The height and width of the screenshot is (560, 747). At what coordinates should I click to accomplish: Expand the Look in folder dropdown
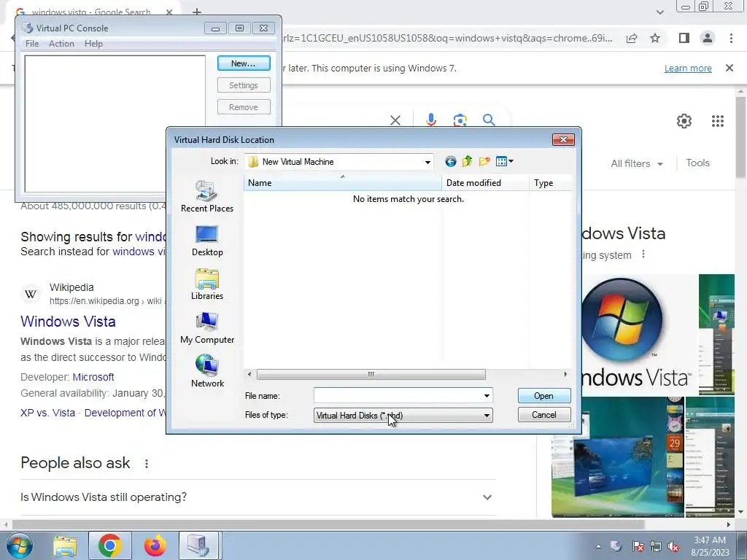427,163
